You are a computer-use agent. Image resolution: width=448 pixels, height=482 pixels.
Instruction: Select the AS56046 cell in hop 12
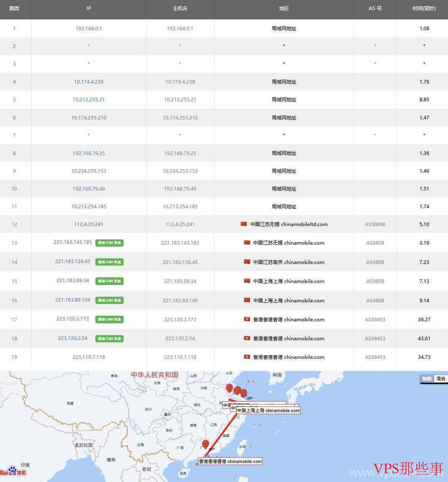pyautogui.click(x=375, y=224)
